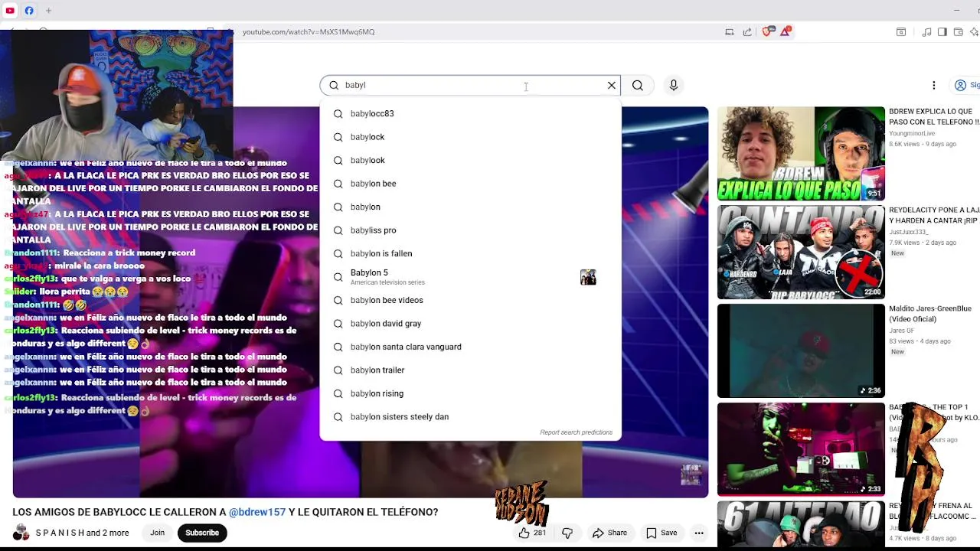The height and width of the screenshot is (551, 980).
Task: Choose suggestion "babyliss pro"
Action: (x=470, y=230)
